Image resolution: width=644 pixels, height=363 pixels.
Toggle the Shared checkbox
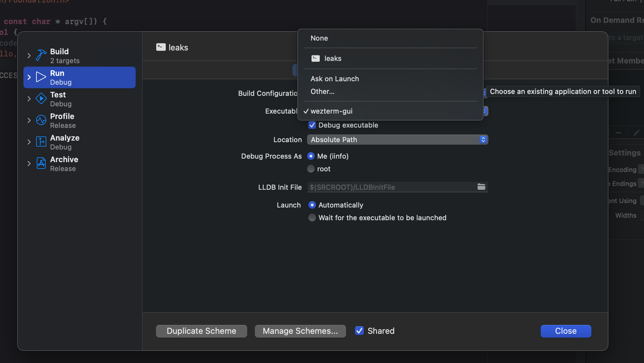click(359, 331)
